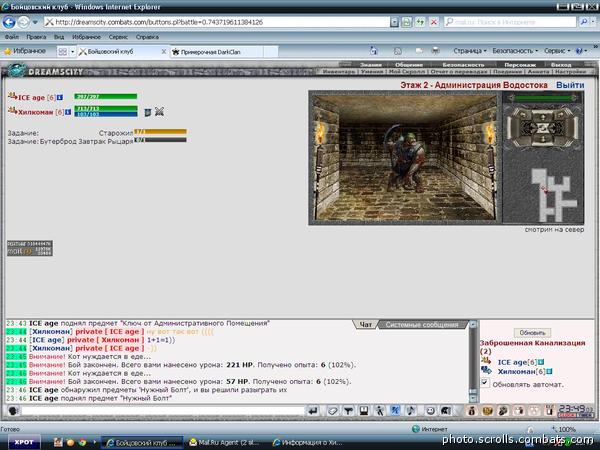Image resolution: width=600 pixels, height=450 pixels.
Task: Open Хилкоман[6] in the room list
Action: click(521, 372)
